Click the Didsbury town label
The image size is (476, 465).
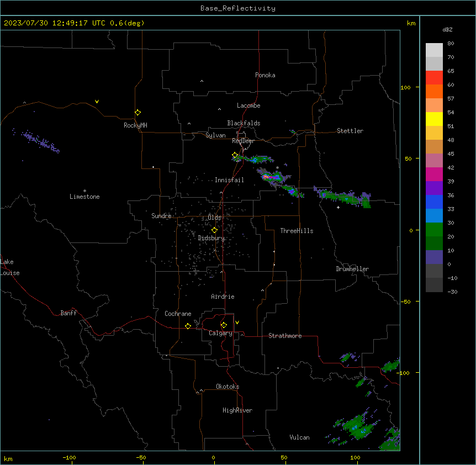click(x=211, y=238)
